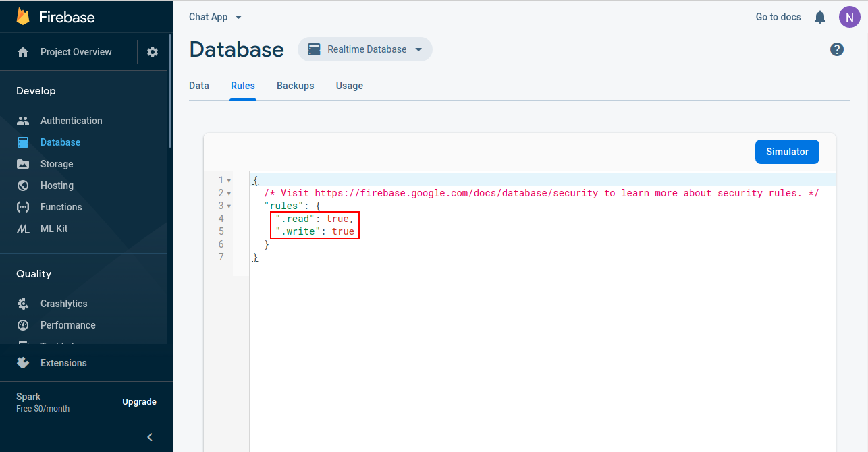
Task: View Performance monitoring
Action: [x=66, y=325]
